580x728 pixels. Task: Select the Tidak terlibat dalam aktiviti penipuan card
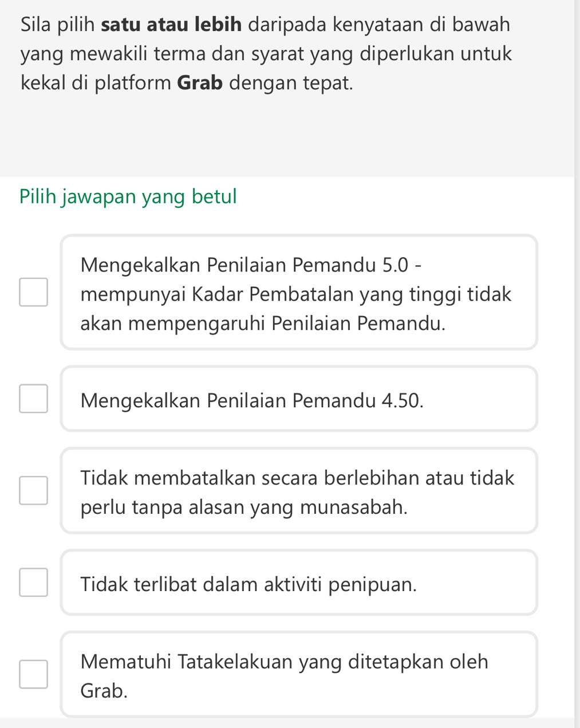[299, 583]
